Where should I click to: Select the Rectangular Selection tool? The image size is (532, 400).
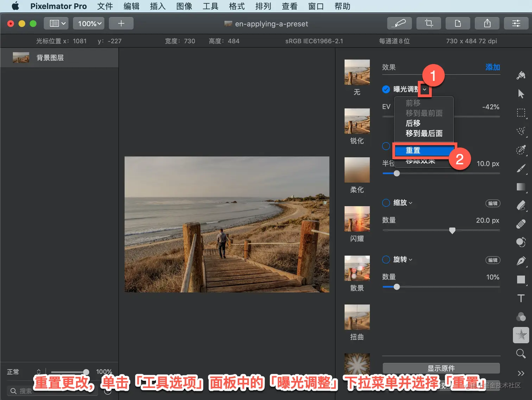(521, 113)
